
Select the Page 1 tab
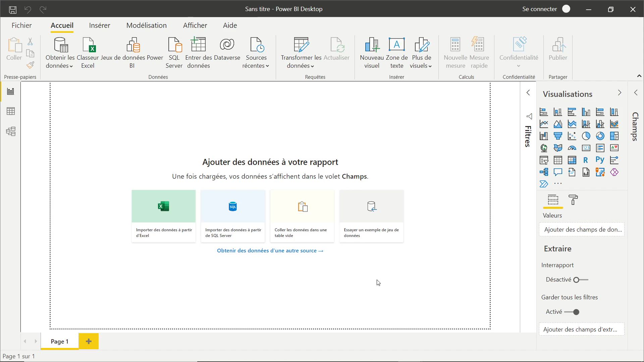tap(60, 341)
